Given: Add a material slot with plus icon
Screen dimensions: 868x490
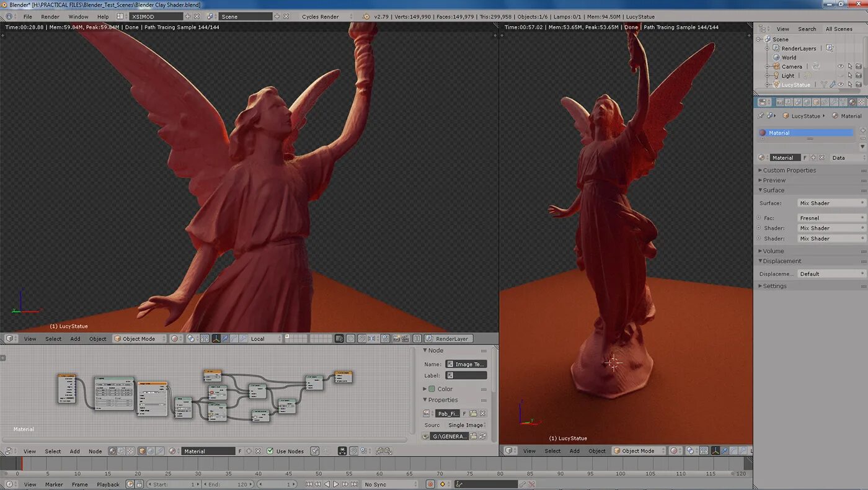Looking at the screenshot, I should (862, 130).
